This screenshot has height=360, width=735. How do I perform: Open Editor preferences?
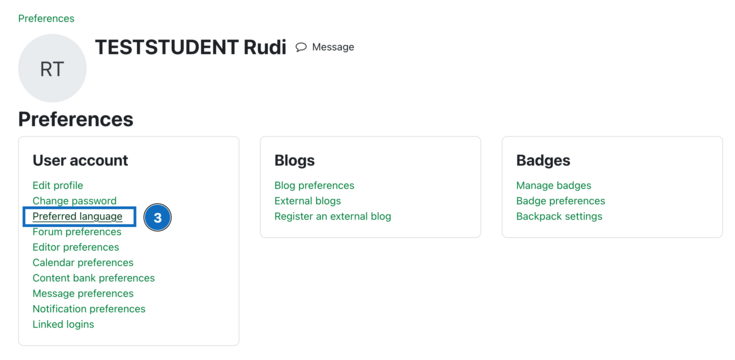point(75,247)
